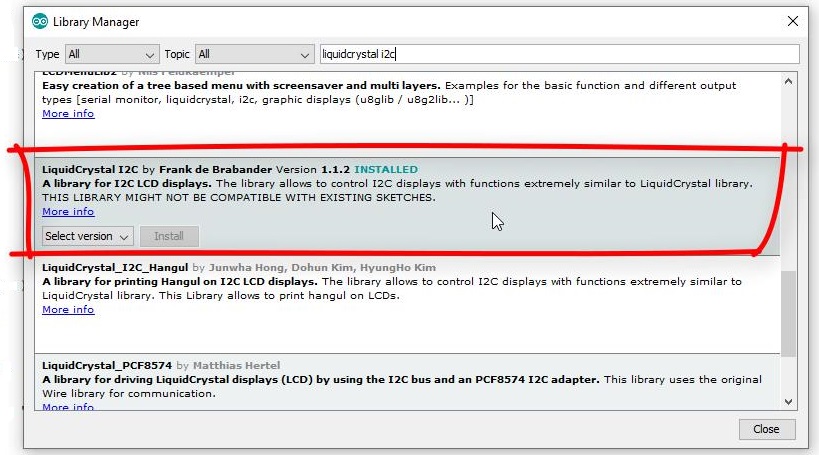Open More info link for LCDMenuLib2 entry

coord(68,114)
